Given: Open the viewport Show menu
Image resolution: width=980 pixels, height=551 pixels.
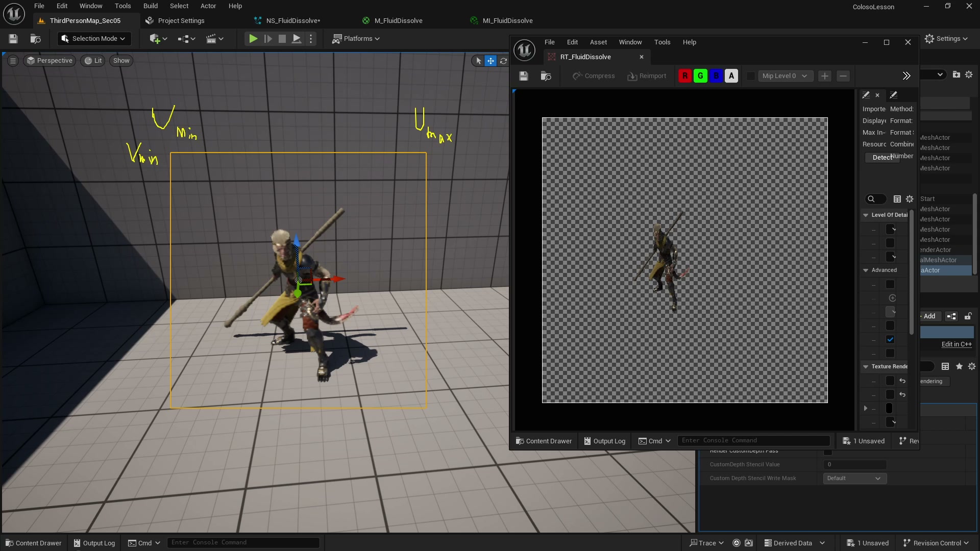Looking at the screenshot, I should point(121,61).
